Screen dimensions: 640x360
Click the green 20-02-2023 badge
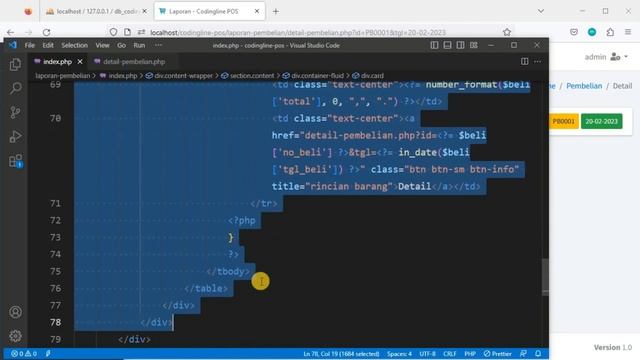pyautogui.click(x=602, y=121)
